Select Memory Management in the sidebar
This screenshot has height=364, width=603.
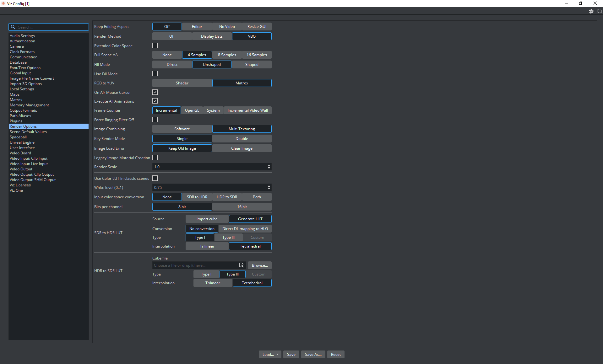(x=29, y=105)
